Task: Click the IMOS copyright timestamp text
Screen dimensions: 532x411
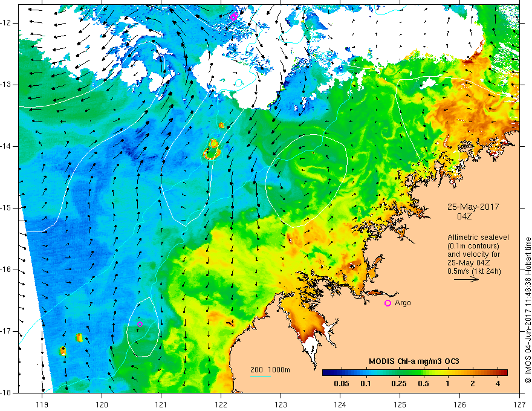Action: 528,310
